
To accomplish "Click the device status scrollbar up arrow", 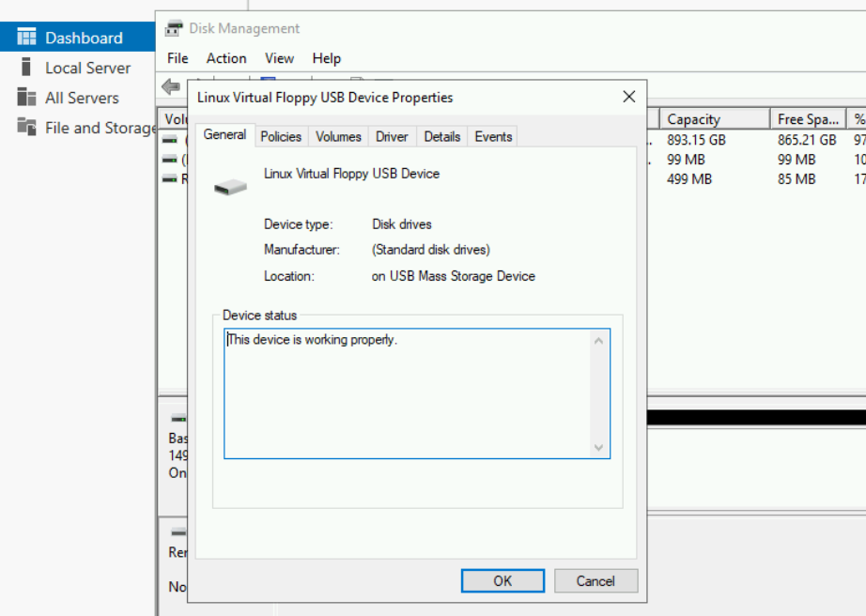I will click(598, 341).
